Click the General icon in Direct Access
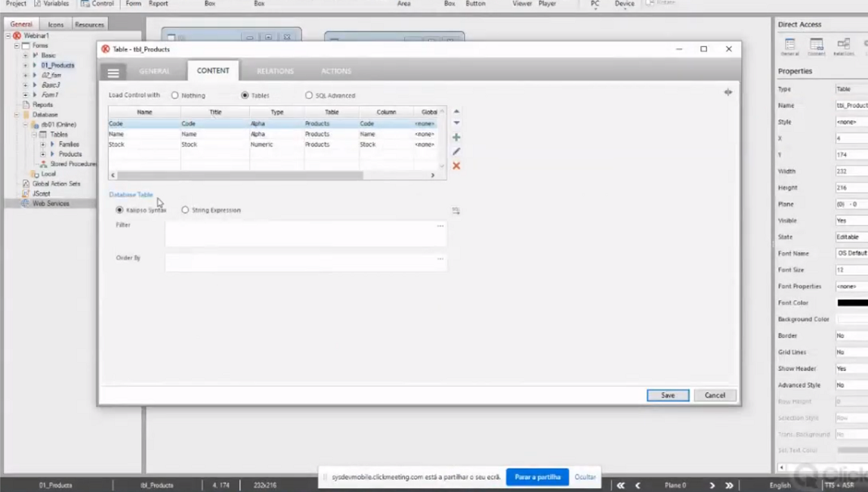The width and height of the screenshot is (868, 492). tap(789, 46)
